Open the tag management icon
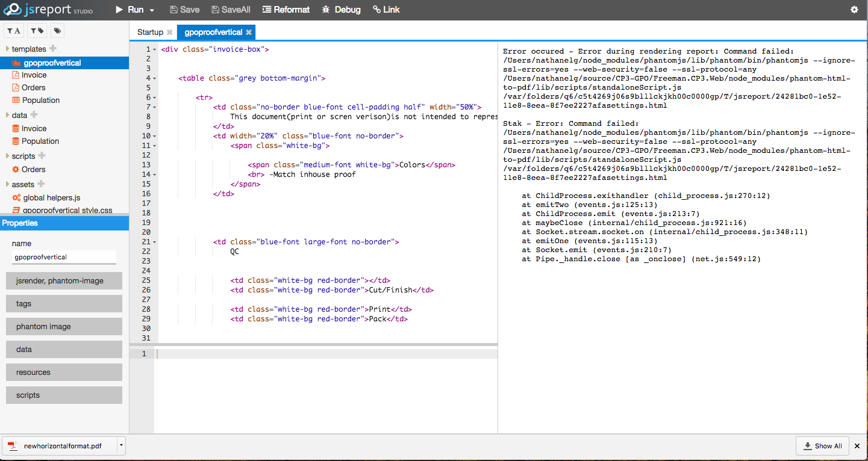The width and height of the screenshot is (868, 461). 57,30
